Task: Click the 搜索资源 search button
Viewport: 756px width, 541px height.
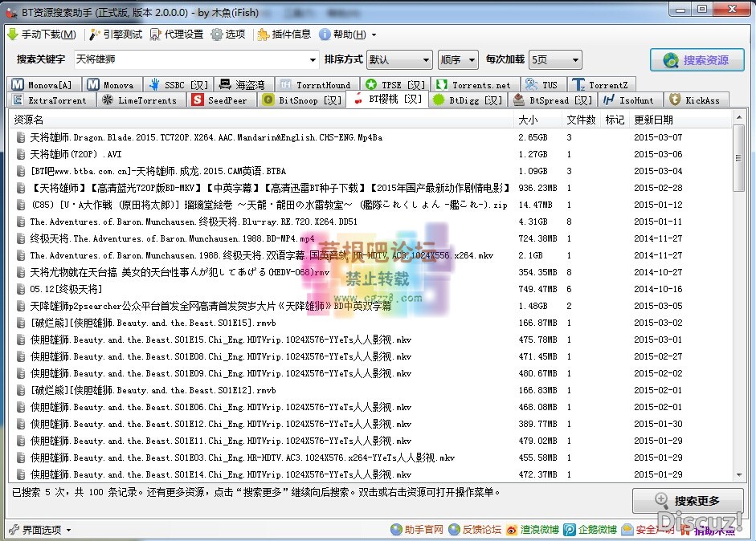Action: [x=697, y=59]
